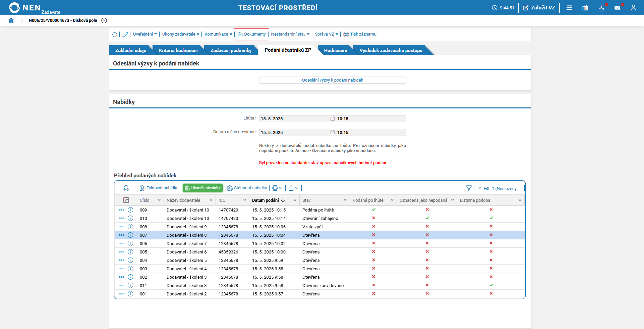The image size is (644, 329).
Task: Click the info icon for offer 009
Action: click(130, 210)
